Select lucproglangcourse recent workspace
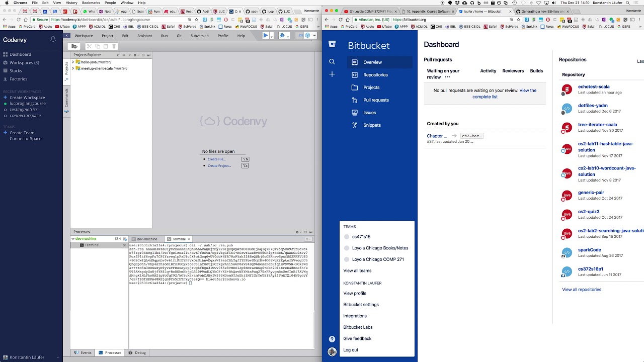 pyautogui.click(x=28, y=104)
